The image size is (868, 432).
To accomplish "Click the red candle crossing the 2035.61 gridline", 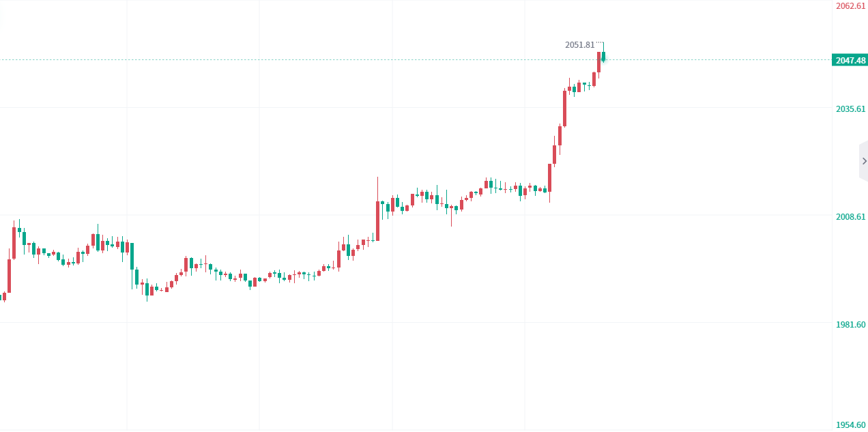I will tap(564, 108).
